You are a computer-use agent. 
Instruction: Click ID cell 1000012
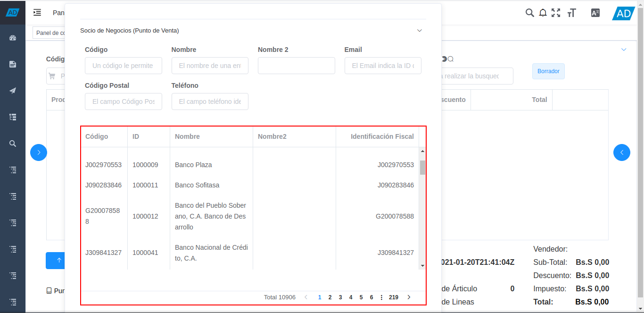point(145,216)
